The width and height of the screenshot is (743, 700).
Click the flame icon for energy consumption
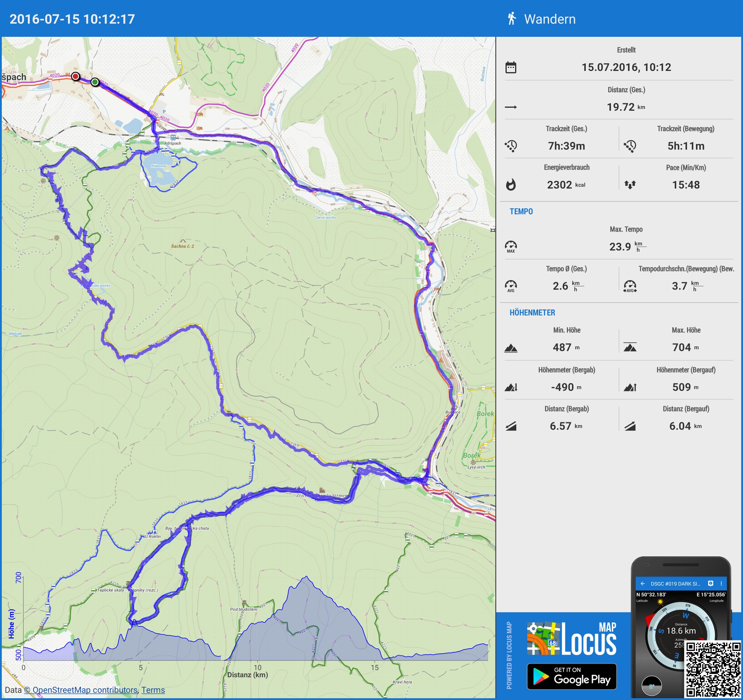pos(511,185)
